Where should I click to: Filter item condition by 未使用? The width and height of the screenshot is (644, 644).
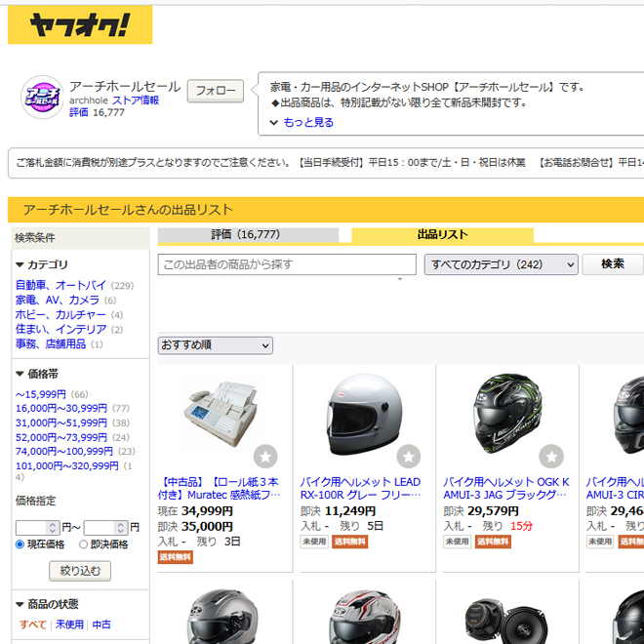pyautogui.click(x=68, y=624)
